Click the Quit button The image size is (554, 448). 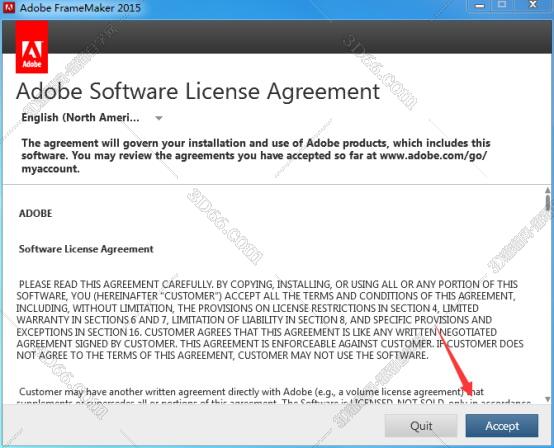tap(421, 425)
